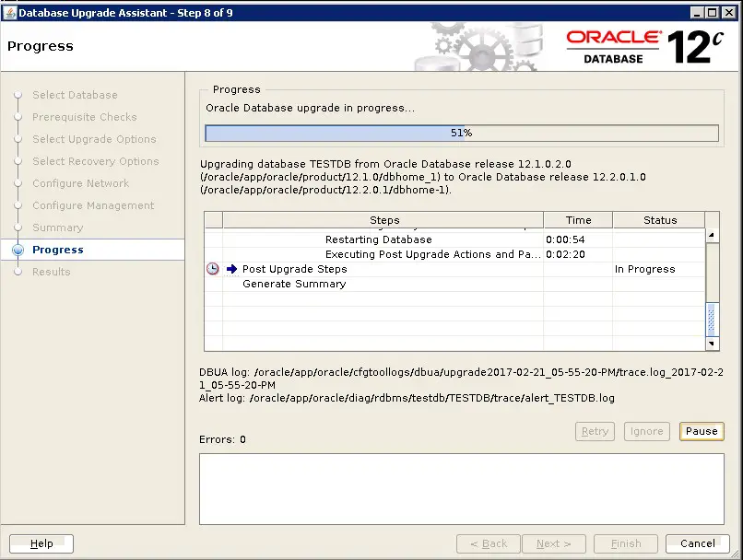
Task: Click the Java icon in the title bar
Action: coord(9,13)
